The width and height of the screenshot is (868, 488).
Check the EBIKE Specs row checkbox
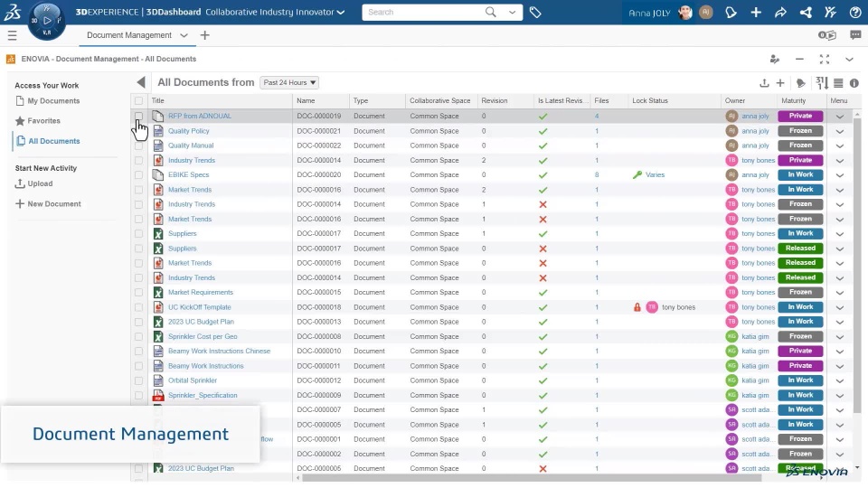click(138, 174)
